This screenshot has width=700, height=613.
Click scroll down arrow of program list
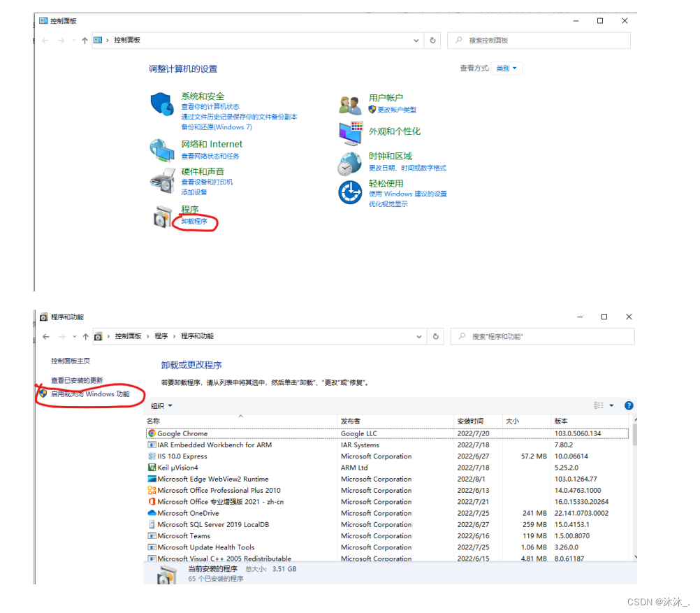[x=634, y=556]
